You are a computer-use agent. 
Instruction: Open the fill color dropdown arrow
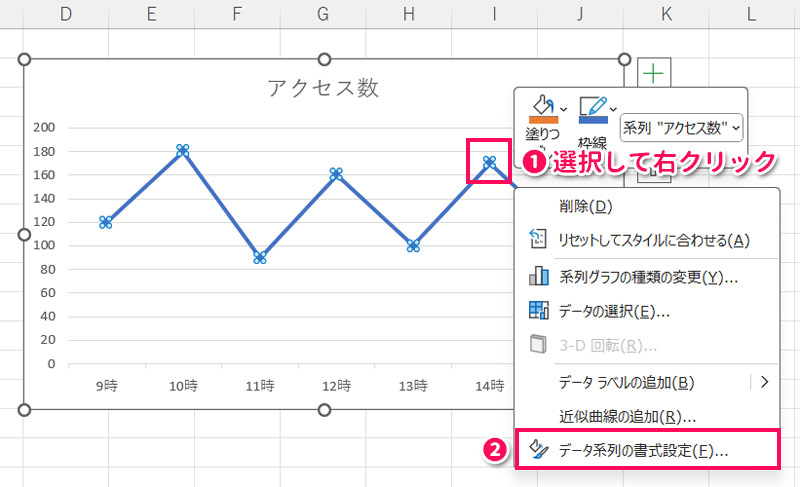563,109
